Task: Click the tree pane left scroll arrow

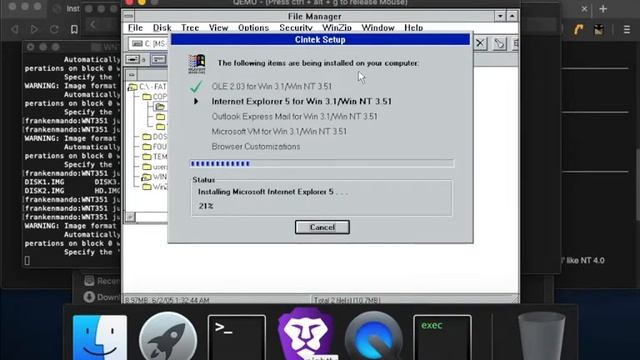Action: pos(130,217)
